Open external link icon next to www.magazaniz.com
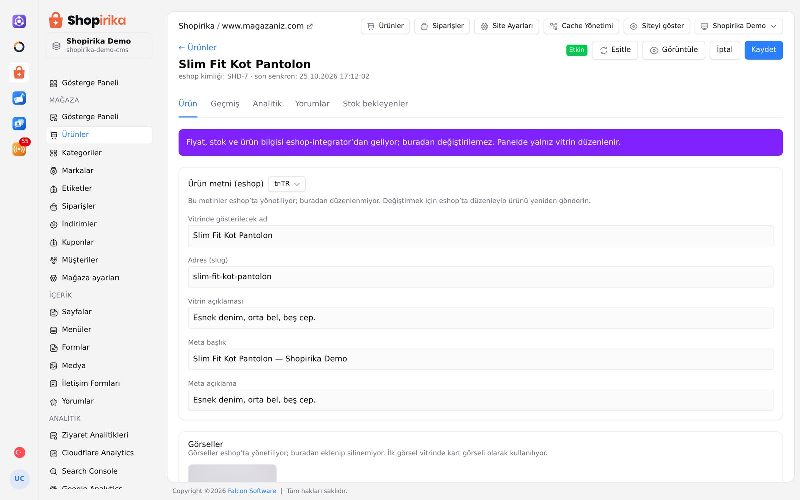The width and height of the screenshot is (800, 500). (309, 27)
